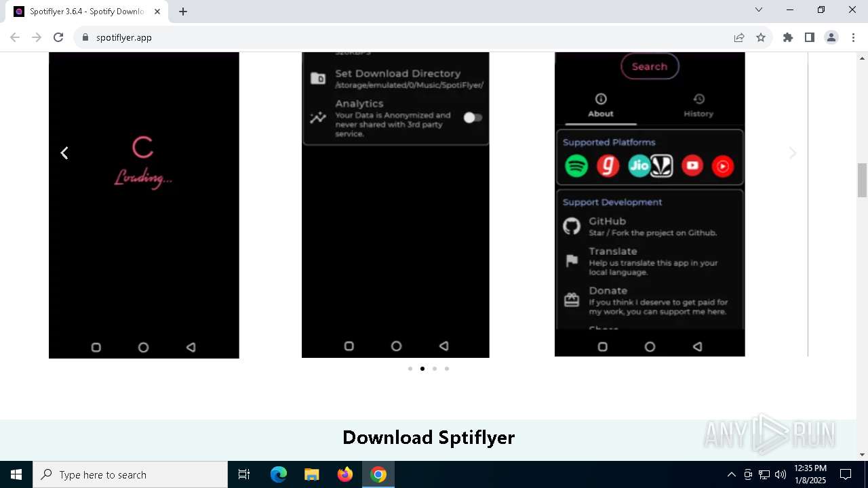Click the Chrome taskbar icon
Screen dimensions: 868x488
[x=378, y=474]
